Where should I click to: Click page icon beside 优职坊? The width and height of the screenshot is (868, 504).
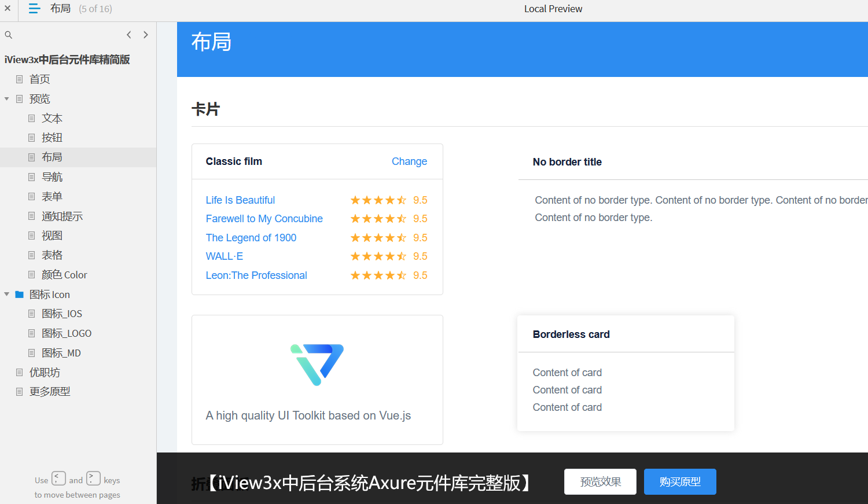19,373
